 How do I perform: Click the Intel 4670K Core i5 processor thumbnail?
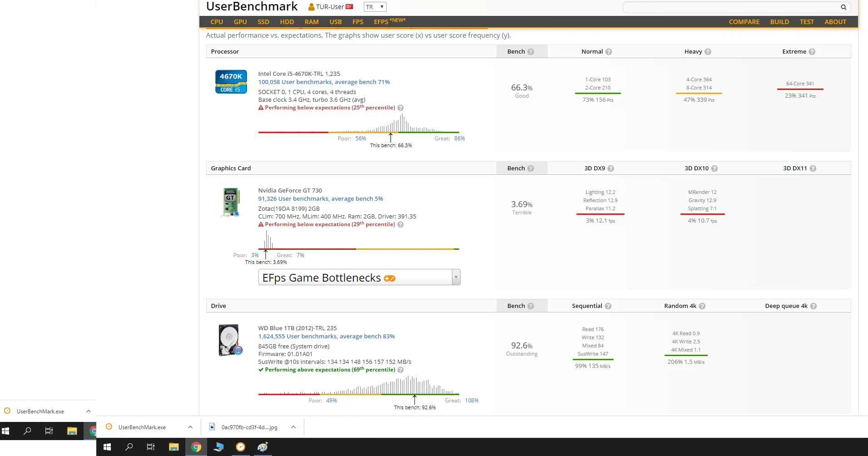coord(231,82)
